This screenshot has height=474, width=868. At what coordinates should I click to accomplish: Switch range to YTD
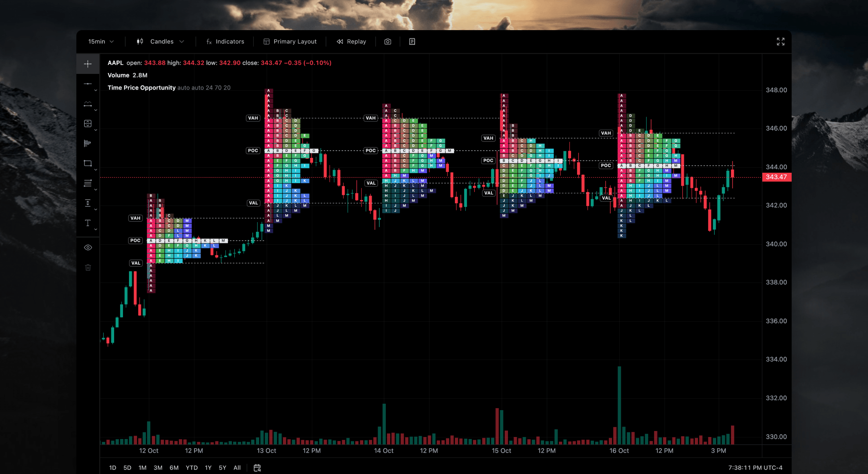(x=192, y=468)
